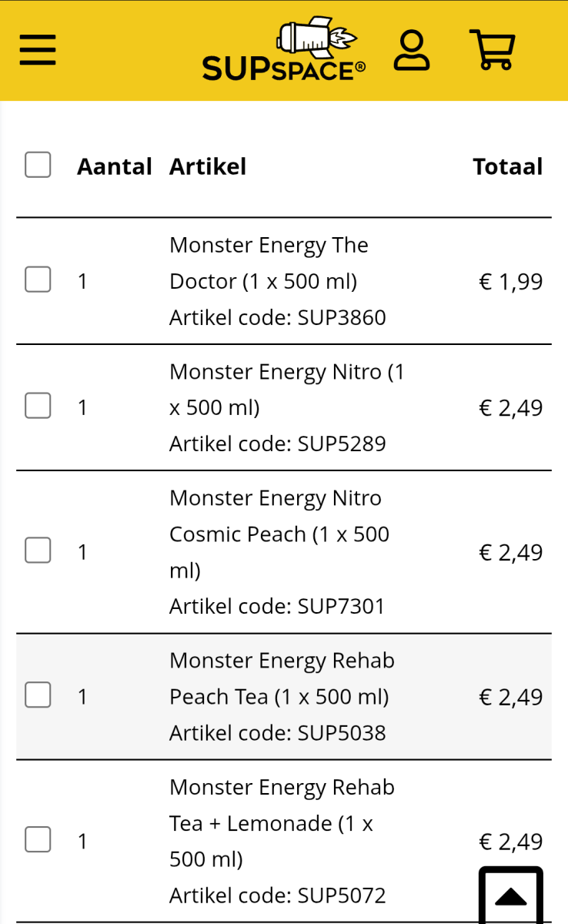Viewport: 568px width, 924px height.
Task: Open the hamburger navigation menu
Action: pos(38,51)
